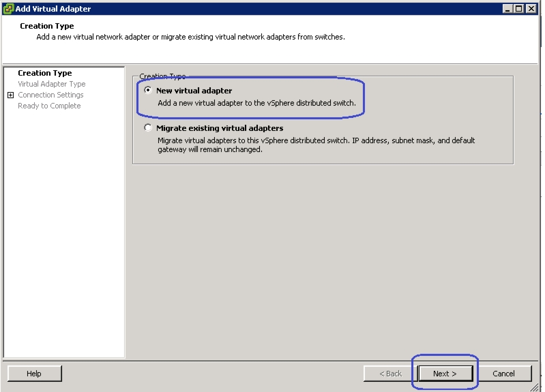Click the Cancel button
This screenshot has height=392, width=545.
503,374
